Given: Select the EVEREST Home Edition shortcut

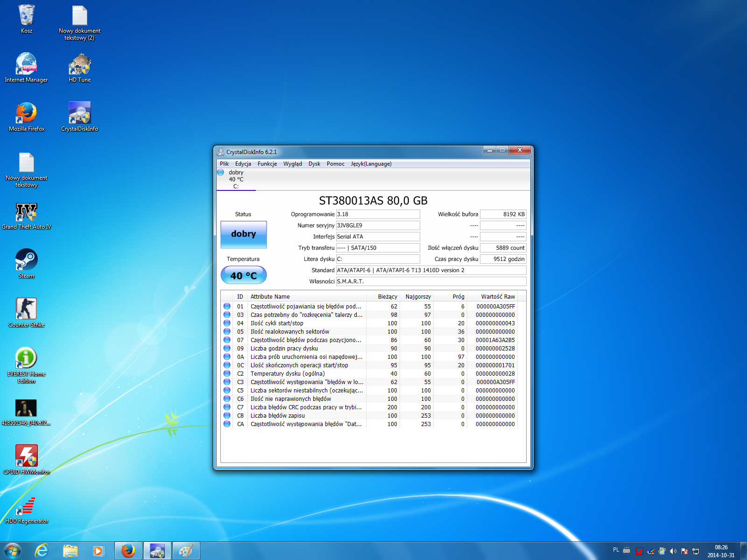Looking at the screenshot, I should pyautogui.click(x=27, y=365).
